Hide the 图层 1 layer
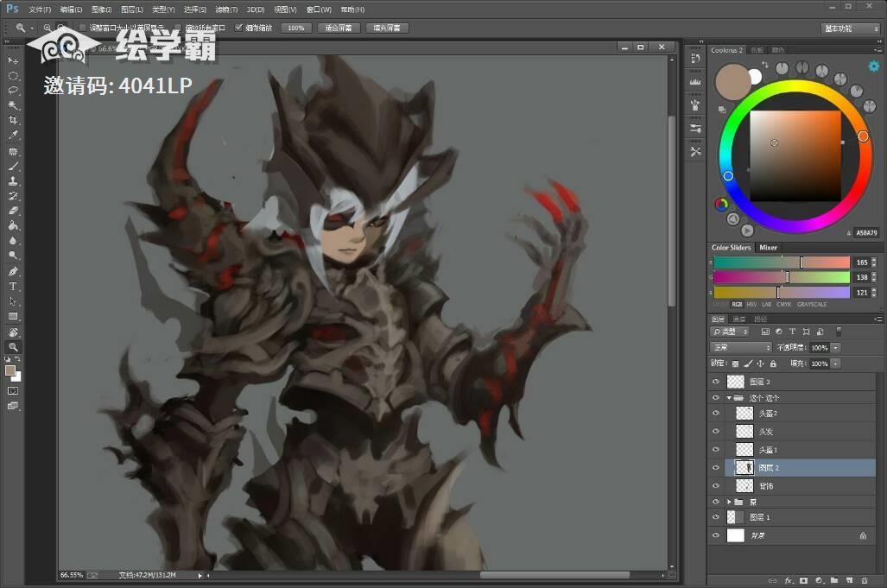The width and height of the screenshot is (887, 588). click(716, 517)
